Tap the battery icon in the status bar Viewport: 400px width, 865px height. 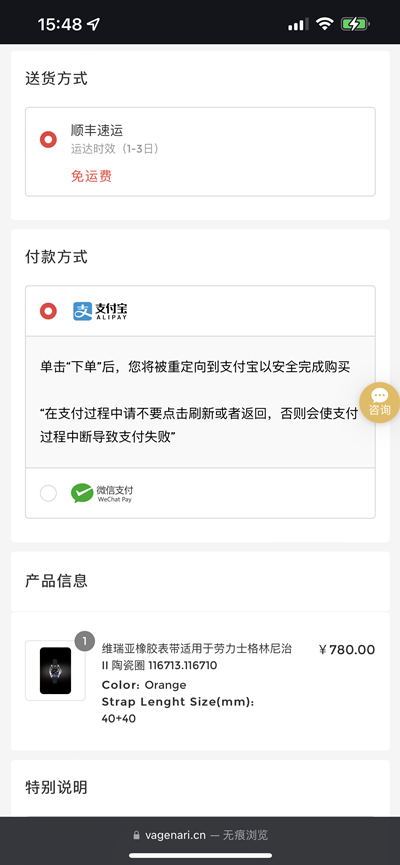(x=355, y=24)
